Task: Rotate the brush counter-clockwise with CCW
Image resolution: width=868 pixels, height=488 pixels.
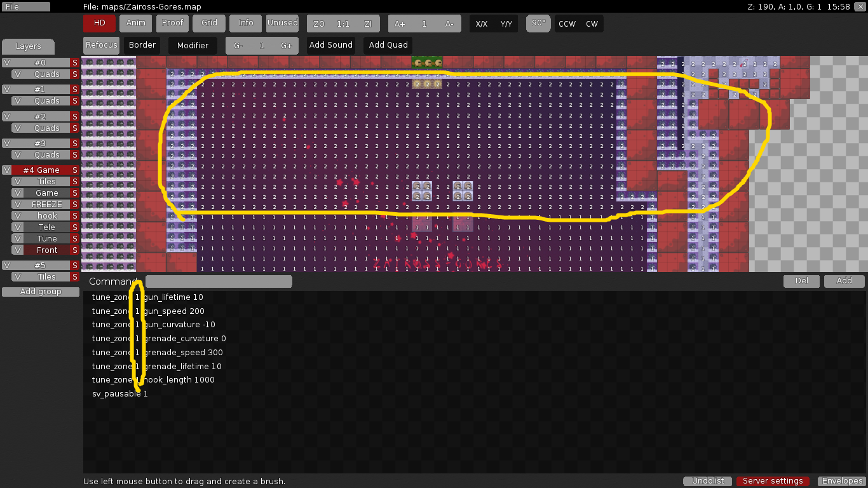Action: [567, 24]
